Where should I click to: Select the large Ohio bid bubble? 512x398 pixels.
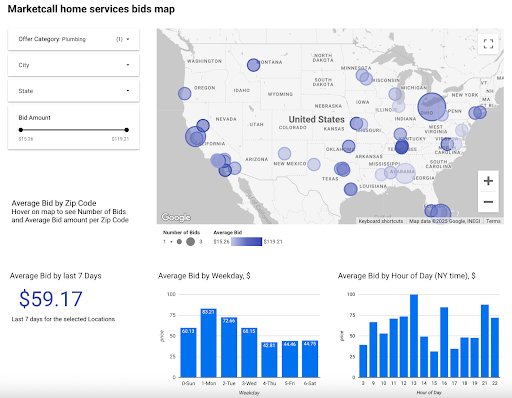pos(432,107)
